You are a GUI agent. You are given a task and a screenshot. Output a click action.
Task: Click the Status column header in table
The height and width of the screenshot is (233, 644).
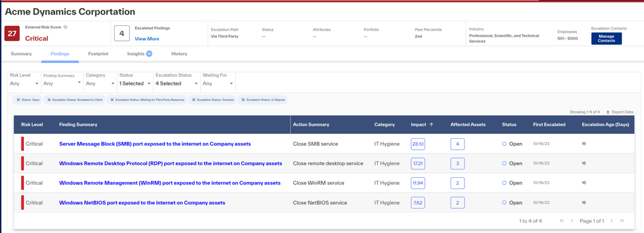tap(510, 124)
